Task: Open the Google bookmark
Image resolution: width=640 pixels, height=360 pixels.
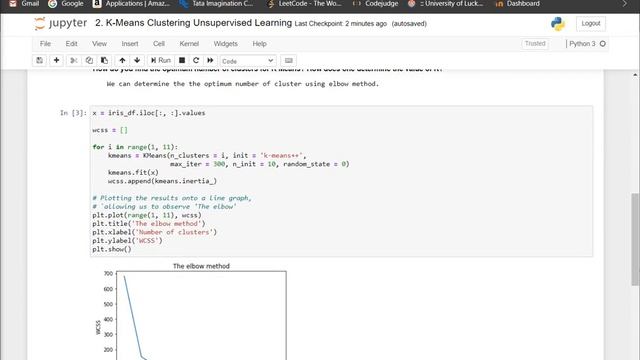Action: coord(65,4)
